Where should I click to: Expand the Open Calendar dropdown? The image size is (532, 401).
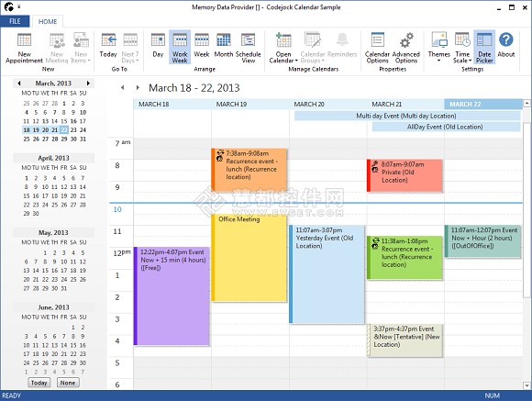coord(283,48)
